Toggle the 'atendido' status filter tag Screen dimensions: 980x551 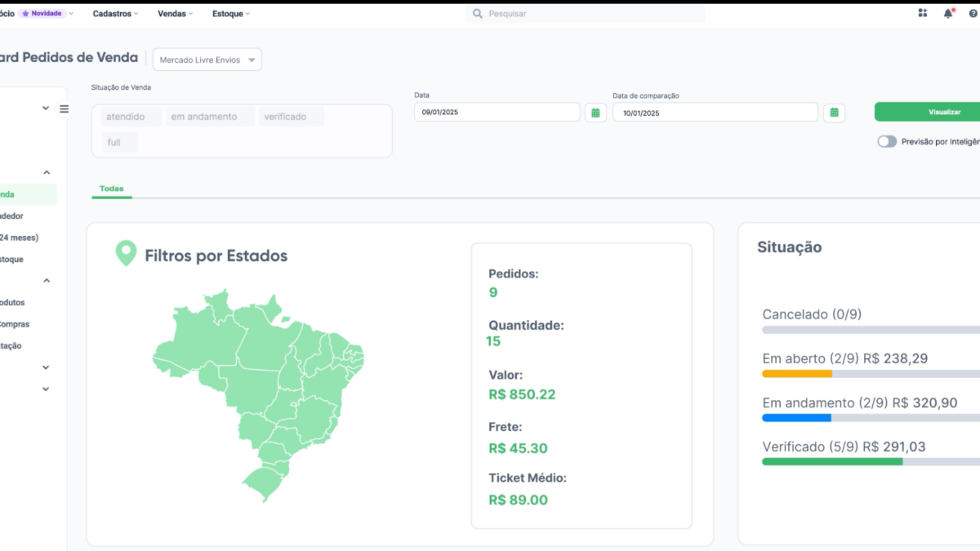pos(126,117)
